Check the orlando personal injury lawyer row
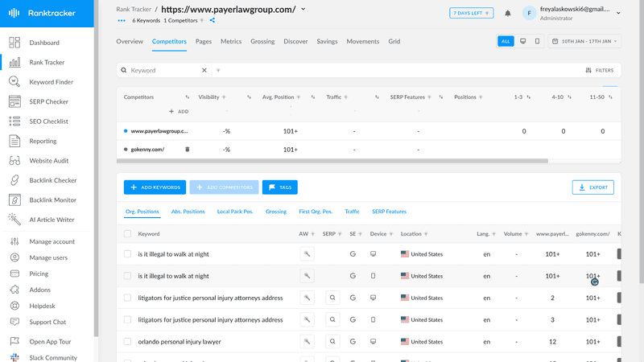644x362 pixels. (x=127, y=341)
